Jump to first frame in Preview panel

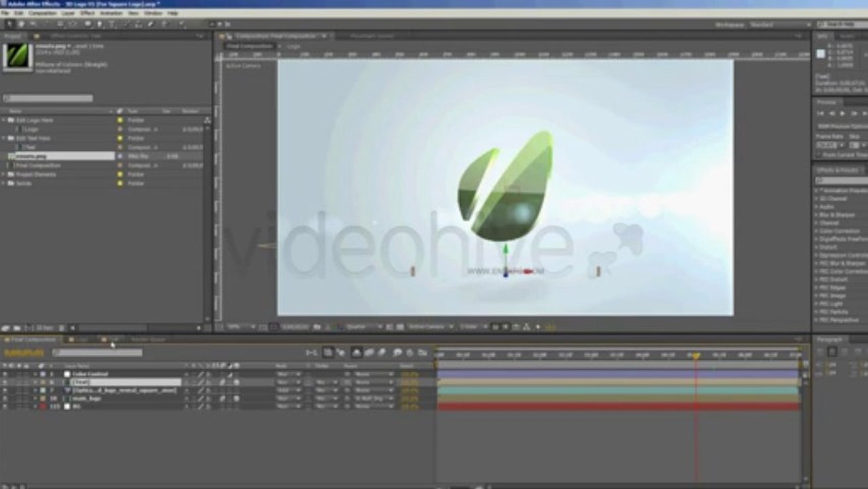click(x=821, y=113)
